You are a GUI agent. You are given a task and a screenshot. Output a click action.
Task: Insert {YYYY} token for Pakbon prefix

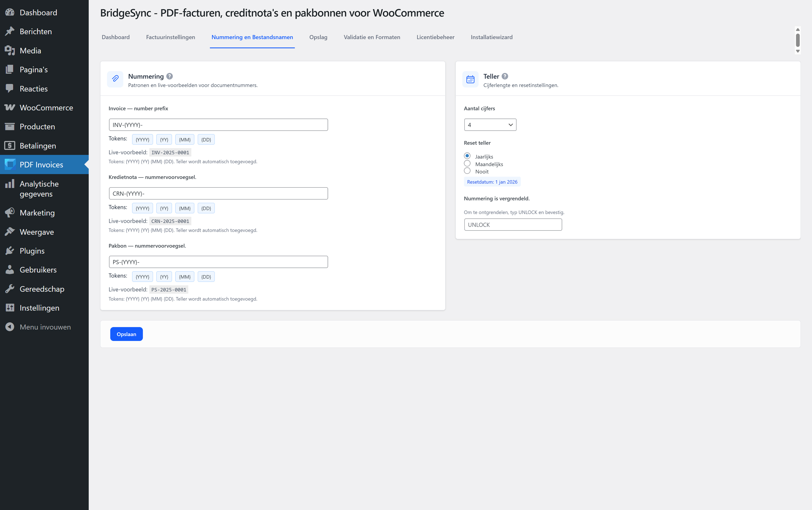pyautogui.click(x=142, y=277)
